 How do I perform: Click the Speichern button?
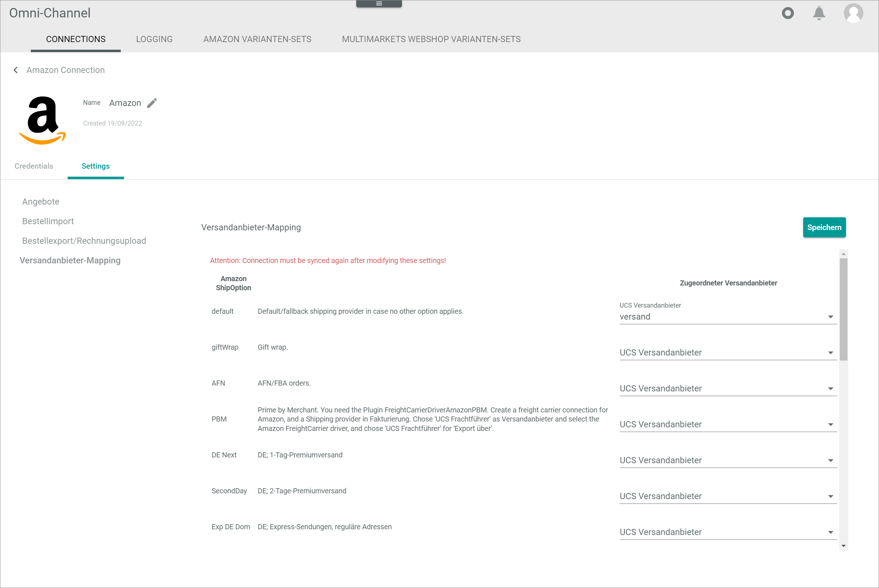coord(824,227)
